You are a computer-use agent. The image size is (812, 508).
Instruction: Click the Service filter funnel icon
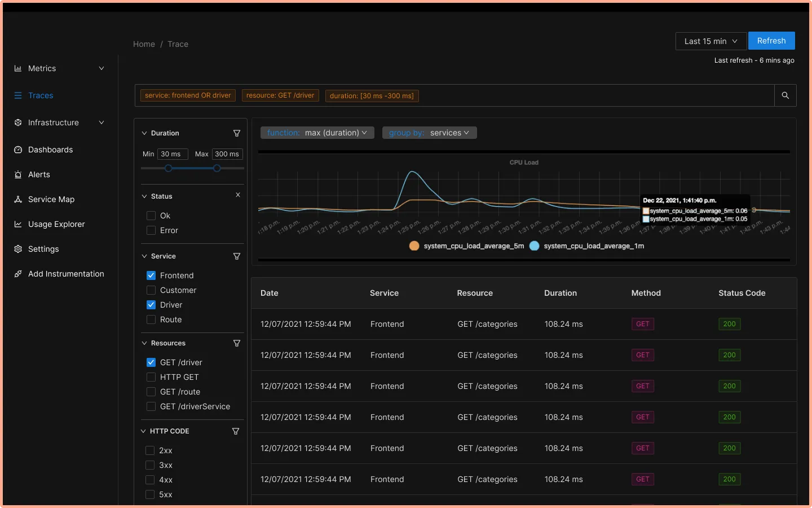tap(237, 256)
